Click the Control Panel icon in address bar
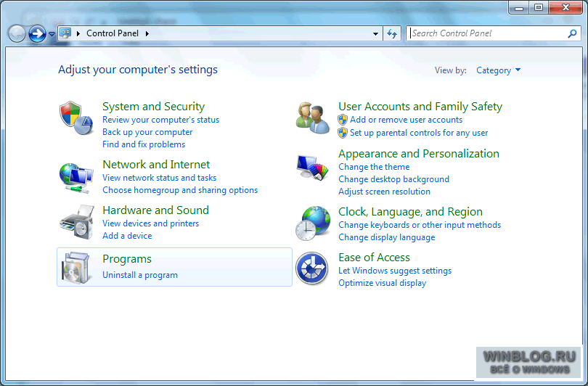 (65, 33)
